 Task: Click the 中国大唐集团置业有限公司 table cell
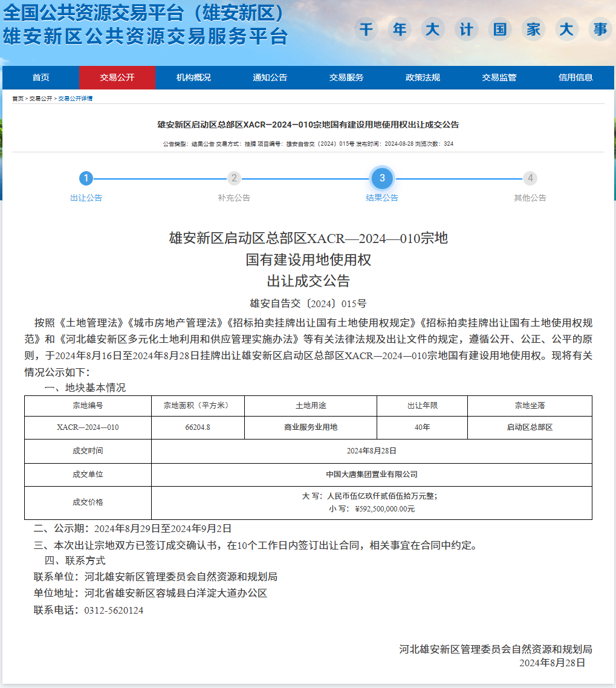click(x=371, y=475)
